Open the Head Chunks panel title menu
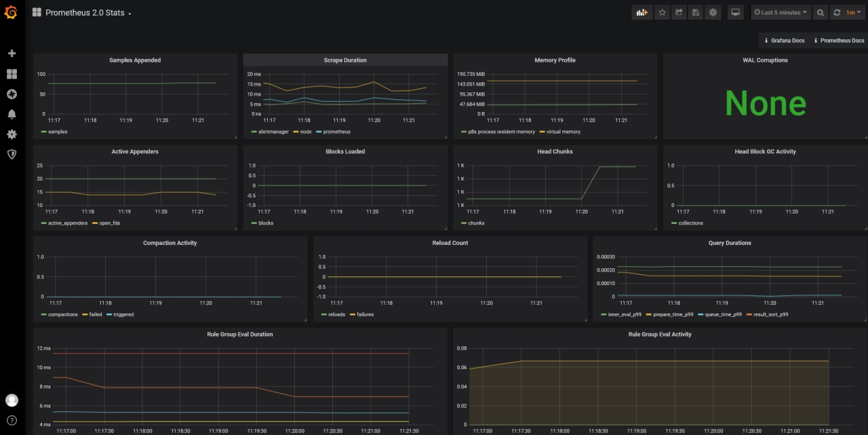 pos(555,151)
